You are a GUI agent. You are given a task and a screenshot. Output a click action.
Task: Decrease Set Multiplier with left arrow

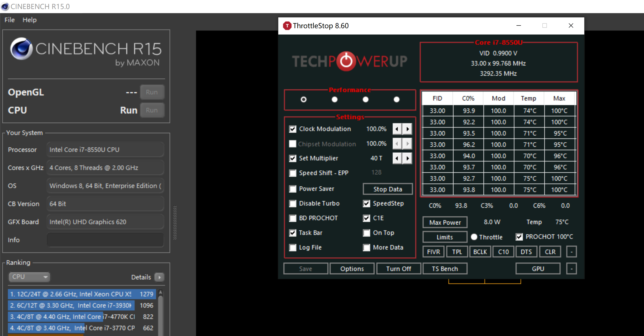click(397, 158)
